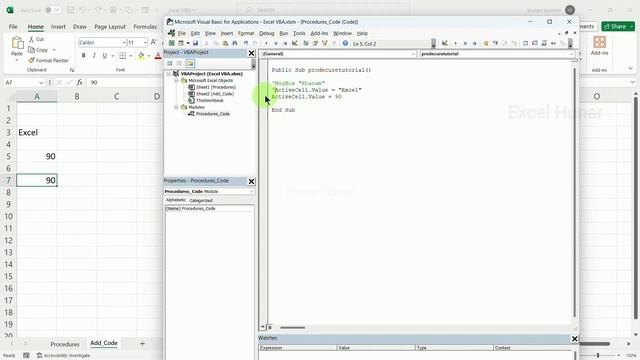The image size is (640, 360).
Task: Switch to the Procedures sheet tab
Action: coord(65,344)
